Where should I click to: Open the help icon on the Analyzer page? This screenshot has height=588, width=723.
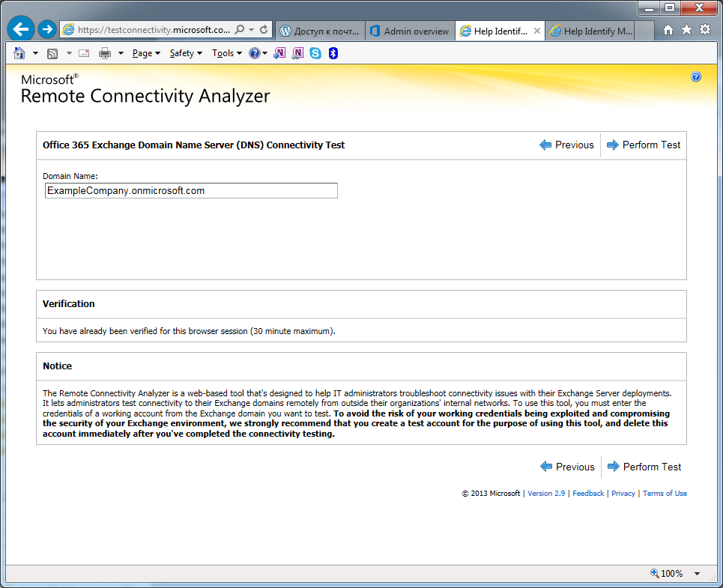[x=696, y=76]
